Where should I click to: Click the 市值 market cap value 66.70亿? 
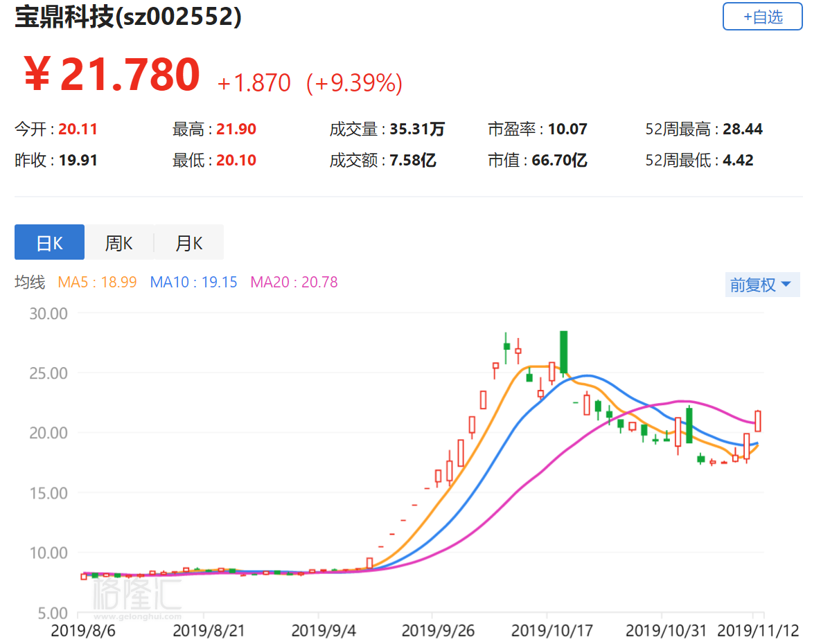tap(559, 160)
